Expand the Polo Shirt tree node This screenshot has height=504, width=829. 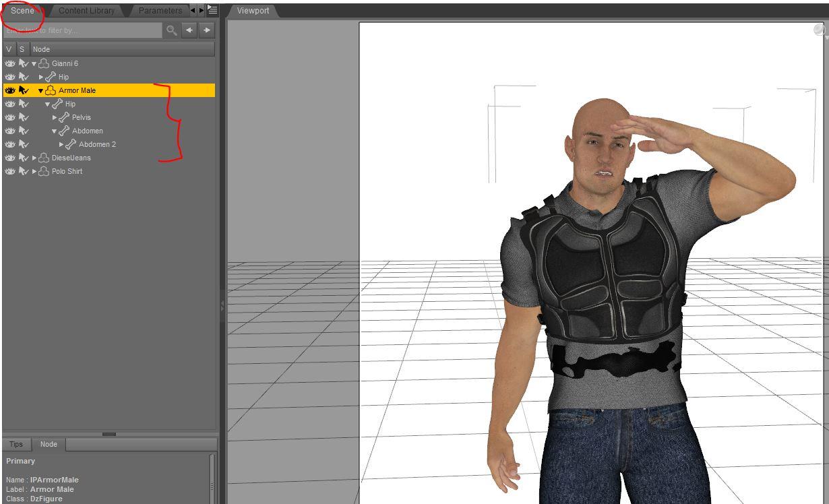click(x=34, y=171)
